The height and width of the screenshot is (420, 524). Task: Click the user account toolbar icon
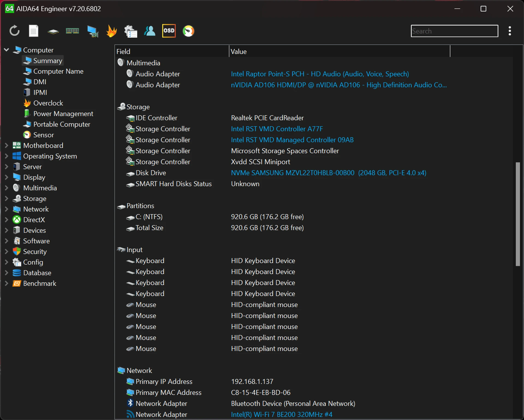tap(150, 31)
